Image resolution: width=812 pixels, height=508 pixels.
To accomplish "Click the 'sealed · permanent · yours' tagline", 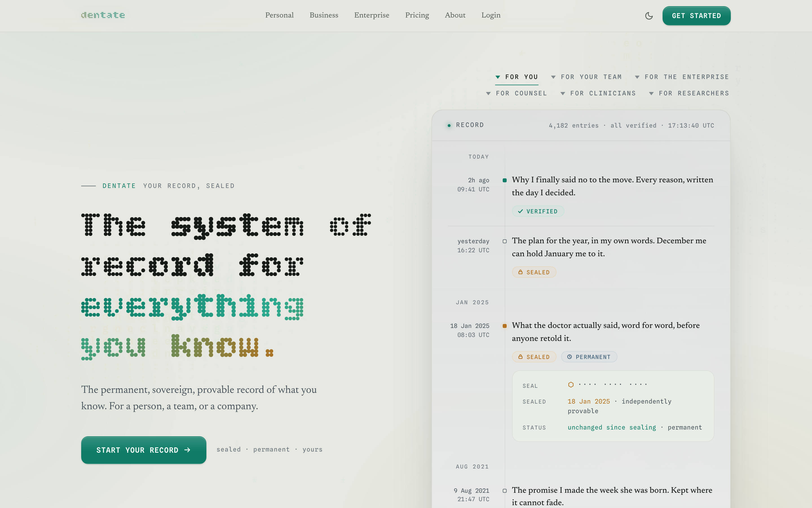I will (270, 450).
